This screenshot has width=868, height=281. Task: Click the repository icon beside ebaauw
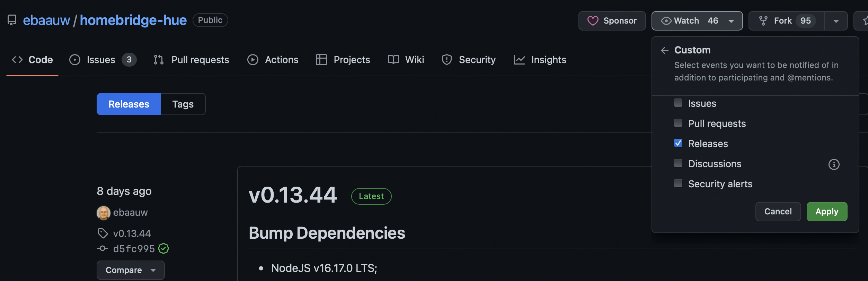[12, 20]
